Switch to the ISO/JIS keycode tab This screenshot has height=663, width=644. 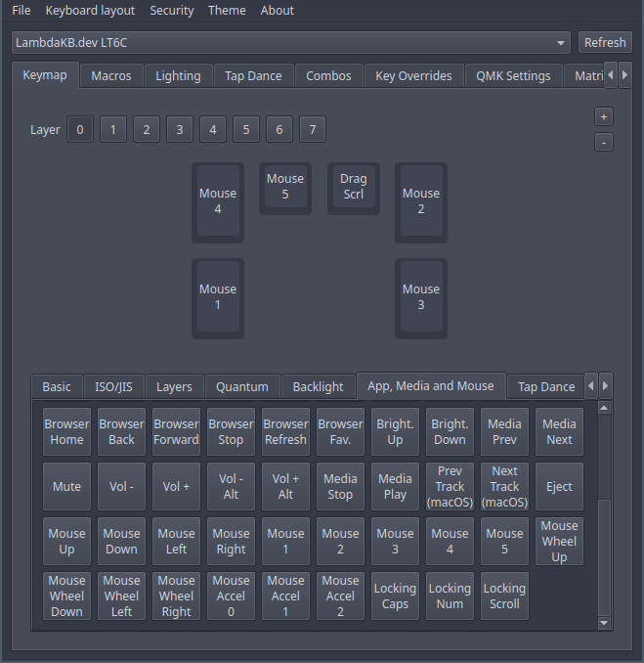click(113, 387)
